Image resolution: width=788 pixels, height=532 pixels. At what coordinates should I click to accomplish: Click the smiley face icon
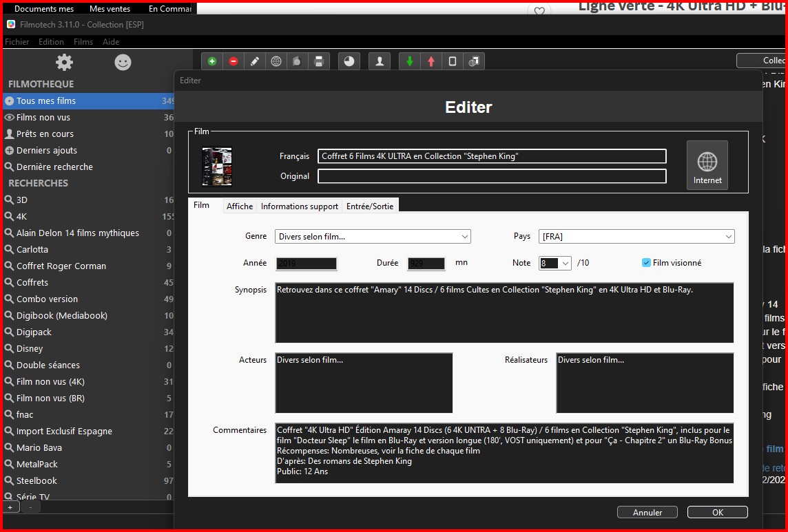coord(123,63)
